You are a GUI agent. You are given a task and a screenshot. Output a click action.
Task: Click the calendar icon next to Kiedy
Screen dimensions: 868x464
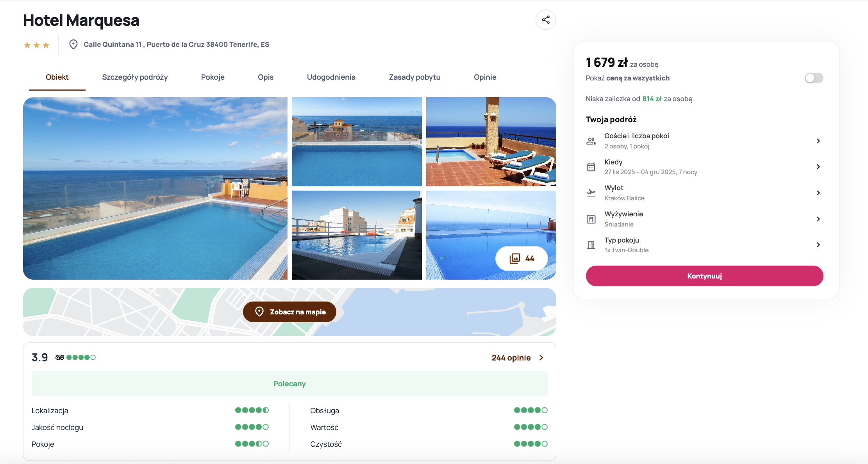[x=591, y=167]
